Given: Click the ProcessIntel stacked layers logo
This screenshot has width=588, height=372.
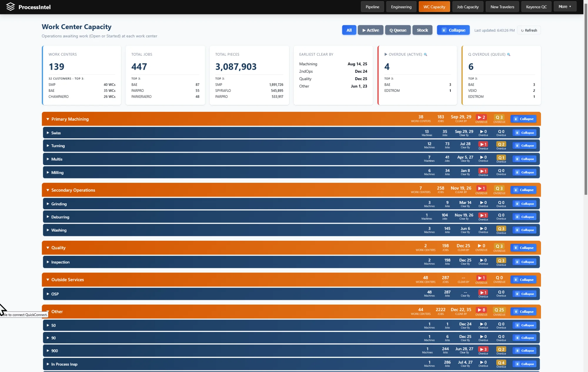Looking at the screenshot, I should pos(11,7).
